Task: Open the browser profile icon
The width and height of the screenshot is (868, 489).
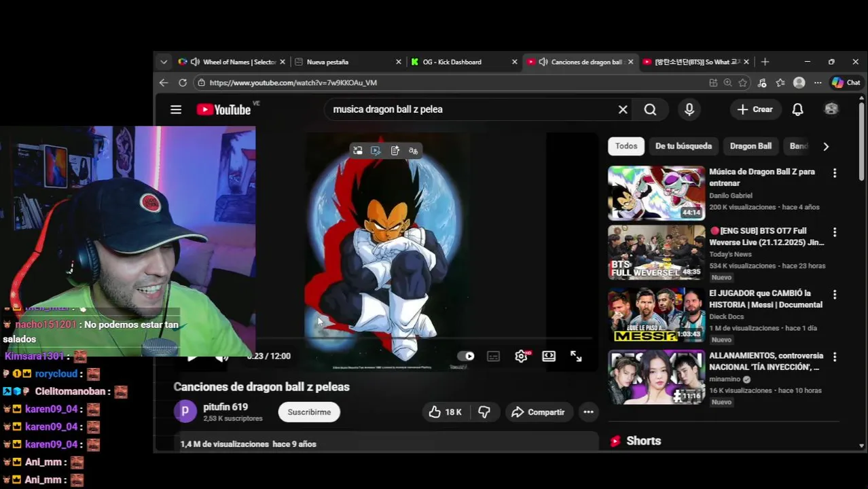Action: (x=799, y=83)
